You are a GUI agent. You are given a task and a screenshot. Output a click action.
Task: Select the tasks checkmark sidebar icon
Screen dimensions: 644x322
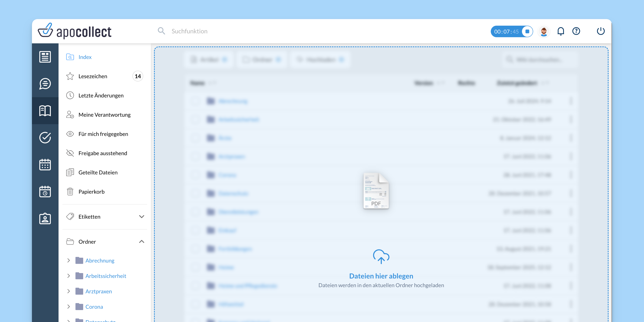pyautogui.click(x=45, y=138)
